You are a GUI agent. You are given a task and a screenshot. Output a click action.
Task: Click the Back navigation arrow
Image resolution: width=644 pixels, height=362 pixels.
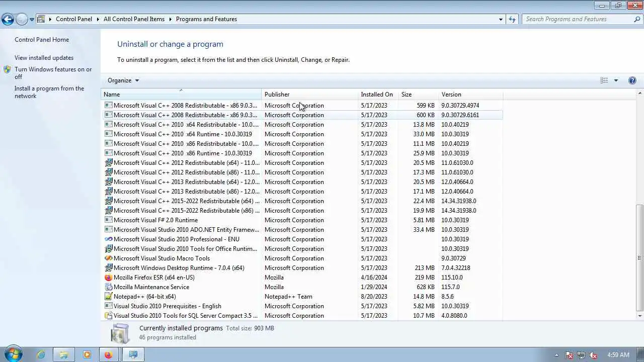click(8, 20)
